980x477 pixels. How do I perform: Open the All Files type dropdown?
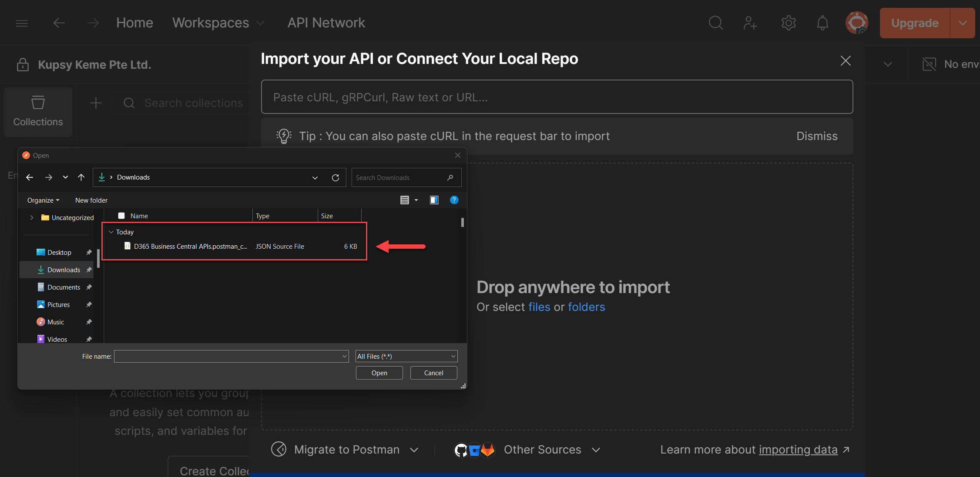406,356
